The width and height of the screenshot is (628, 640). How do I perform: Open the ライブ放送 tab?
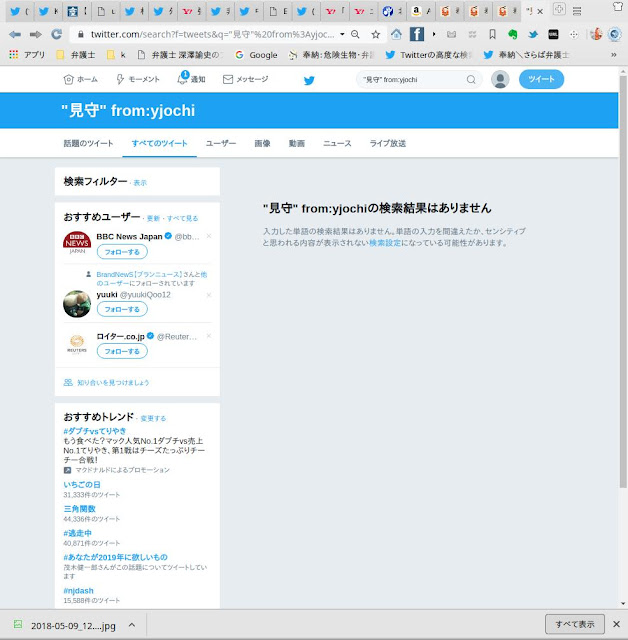[388, 143]
